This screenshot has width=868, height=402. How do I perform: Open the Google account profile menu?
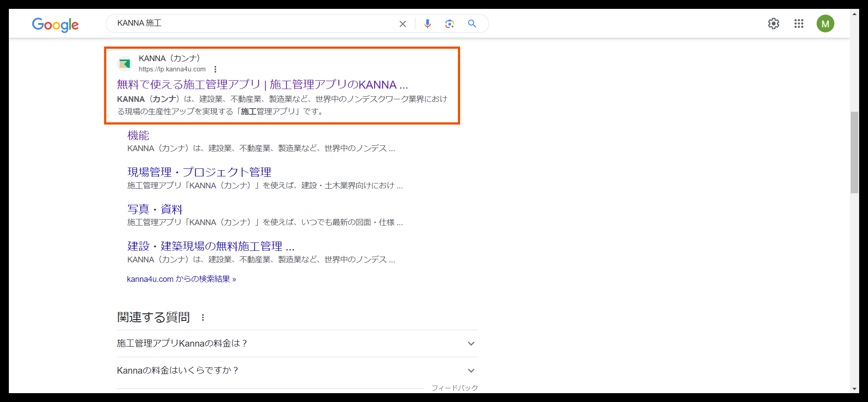coord(825,23)
